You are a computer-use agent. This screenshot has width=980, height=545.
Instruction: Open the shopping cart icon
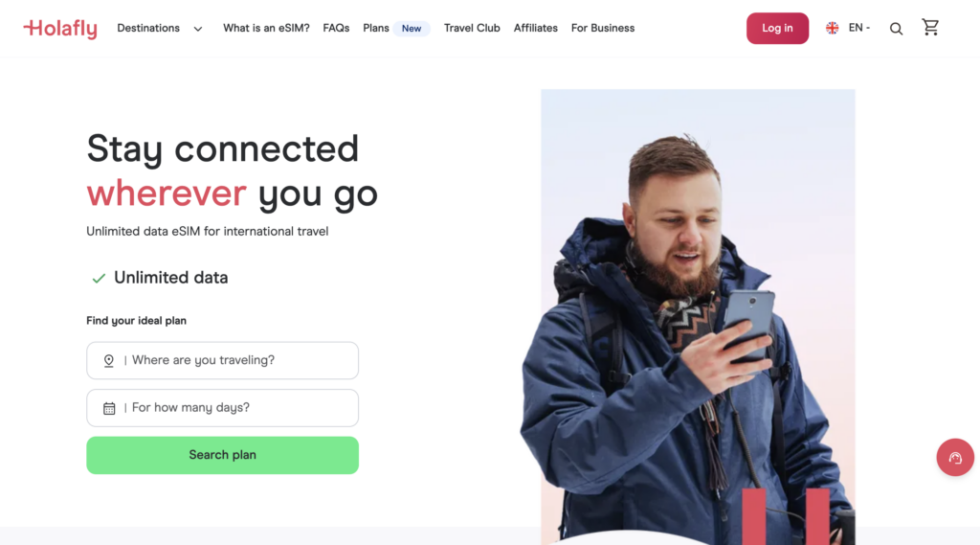930,27
